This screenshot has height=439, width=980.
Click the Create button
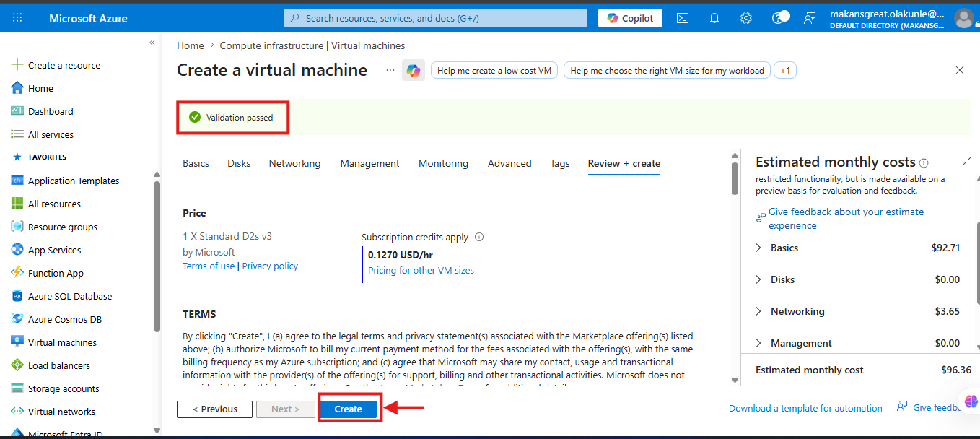point(349,409)
